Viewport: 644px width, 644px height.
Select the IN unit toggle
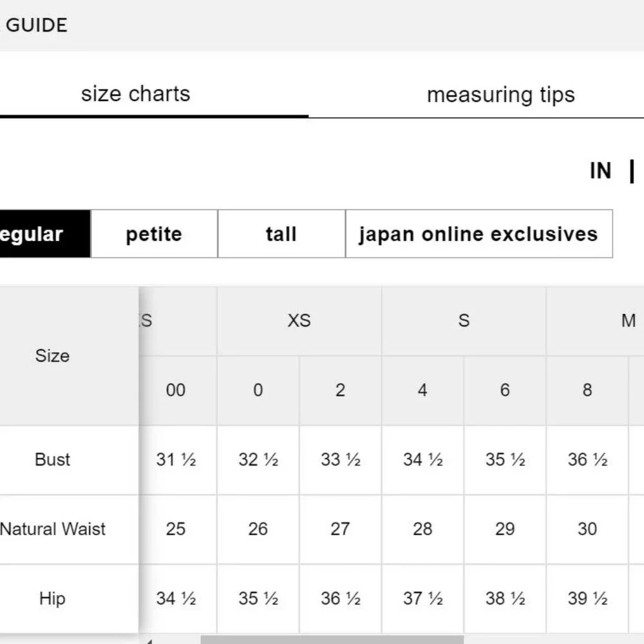pos(600,171)
